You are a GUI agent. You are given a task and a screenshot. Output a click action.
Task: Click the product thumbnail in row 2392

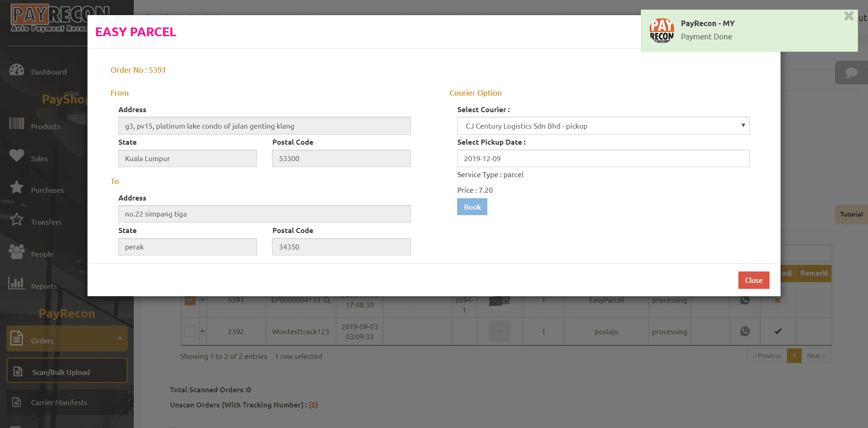point(500,331)
